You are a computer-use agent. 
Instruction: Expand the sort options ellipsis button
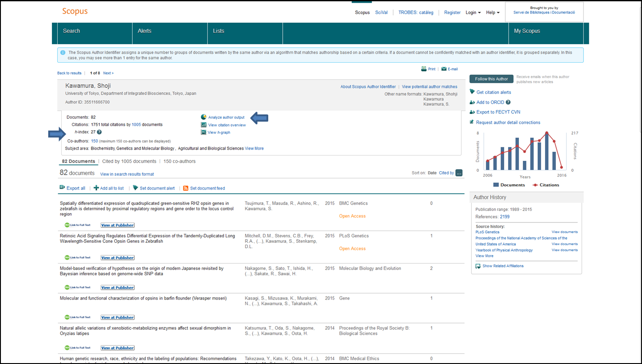[x=459, y=173]
